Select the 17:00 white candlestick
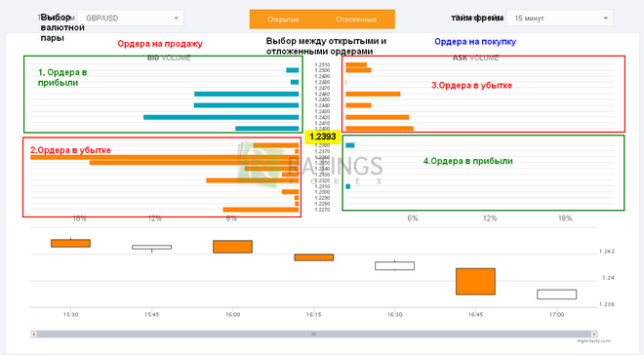Screen dimensions: 644x355 point(556,295)
